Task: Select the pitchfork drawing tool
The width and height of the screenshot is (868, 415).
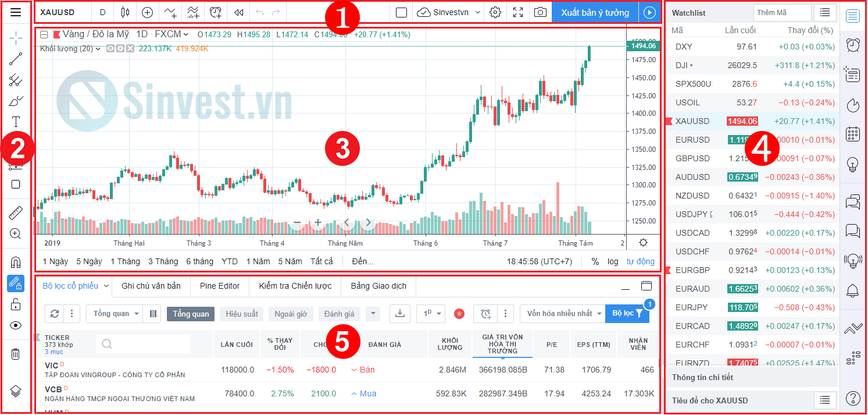Action: (x=16, y=80)
